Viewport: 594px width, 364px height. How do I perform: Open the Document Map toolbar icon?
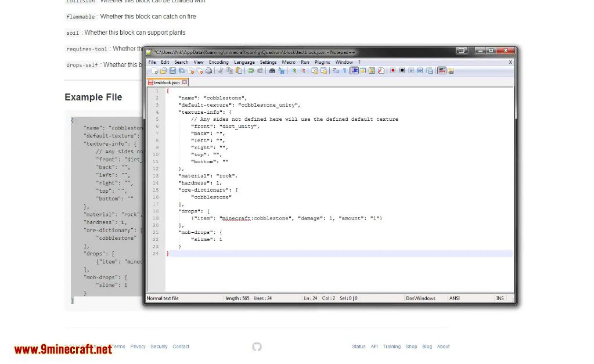(372, 71)
